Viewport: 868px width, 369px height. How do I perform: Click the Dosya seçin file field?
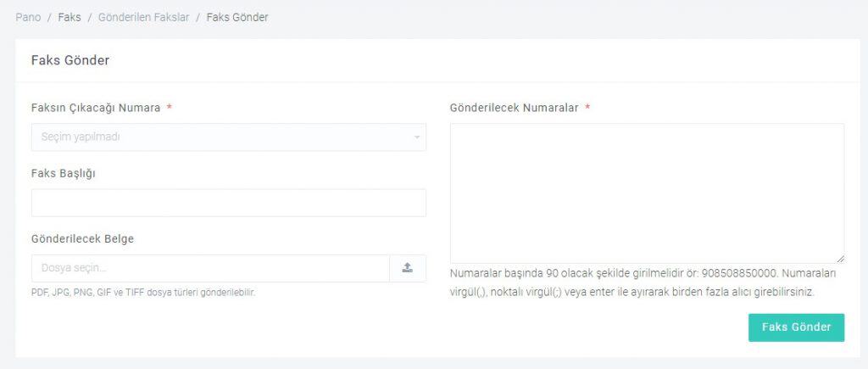pyautogui.click(x=210, y=268)
